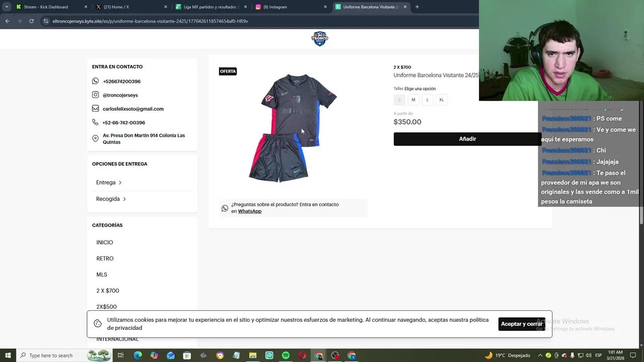Select the unavailable size S option

point(399,100)
